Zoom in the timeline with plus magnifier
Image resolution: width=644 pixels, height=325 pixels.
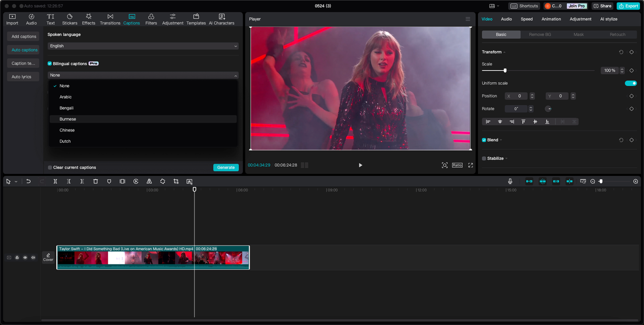click(x=635, y=181)
